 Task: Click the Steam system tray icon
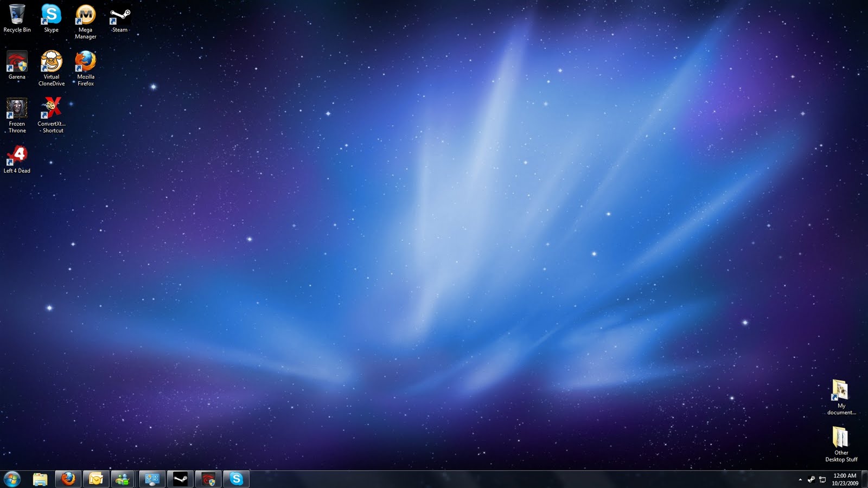(811, 479)
